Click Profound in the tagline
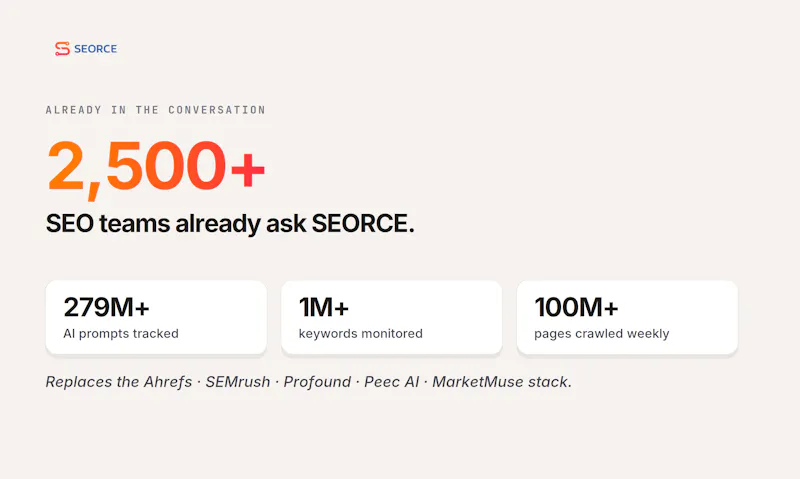The width and height of the screenshot is (800, 479). point(317,382)
